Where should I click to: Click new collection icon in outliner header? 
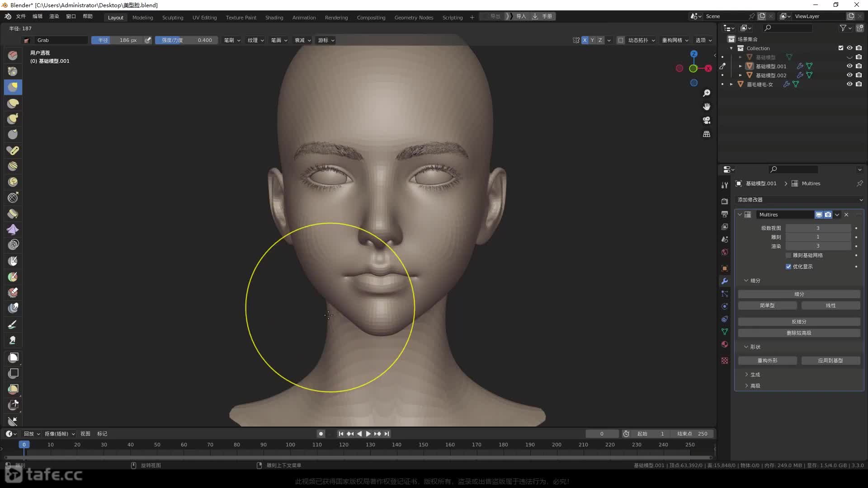859,28
